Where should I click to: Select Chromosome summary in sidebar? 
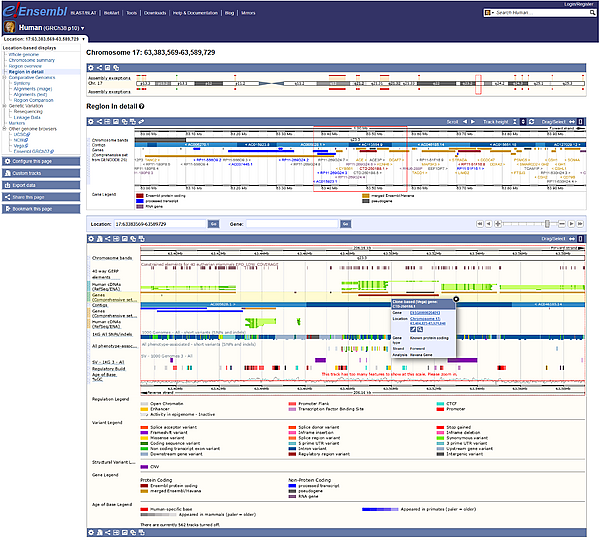coord(32,60)
